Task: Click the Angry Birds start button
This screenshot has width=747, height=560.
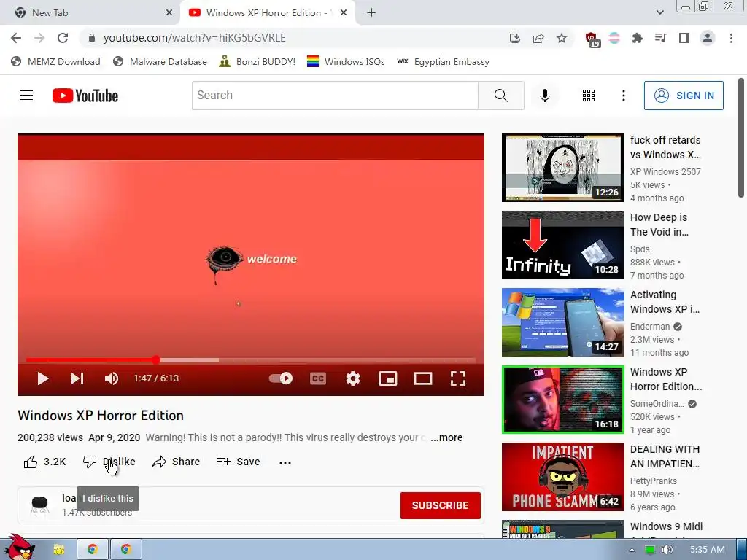Action: pyautogui.click(x=20, y=547)
